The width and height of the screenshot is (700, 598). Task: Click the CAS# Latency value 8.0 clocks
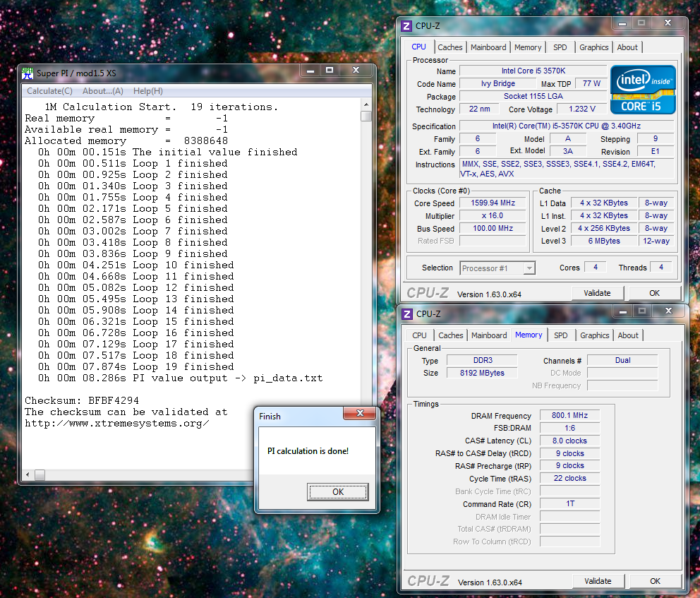[569, 441]
